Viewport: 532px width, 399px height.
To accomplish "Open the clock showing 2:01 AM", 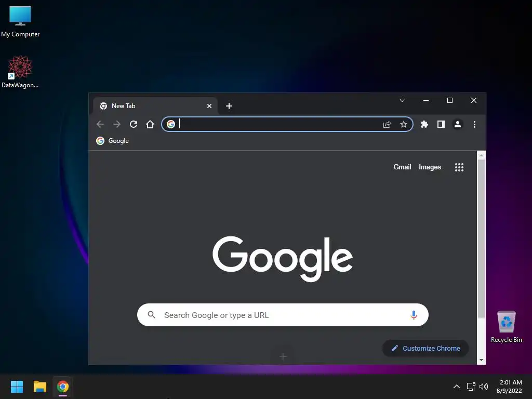I will pos(509,387).
